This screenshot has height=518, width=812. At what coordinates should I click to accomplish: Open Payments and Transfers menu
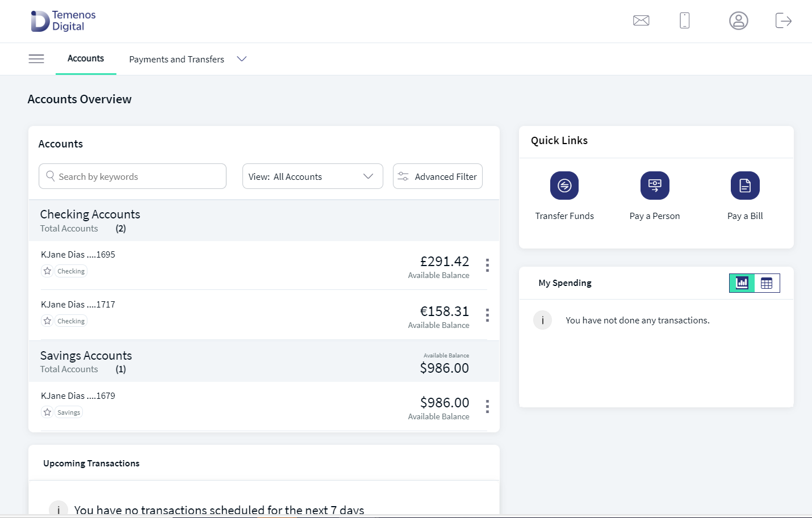177,60
